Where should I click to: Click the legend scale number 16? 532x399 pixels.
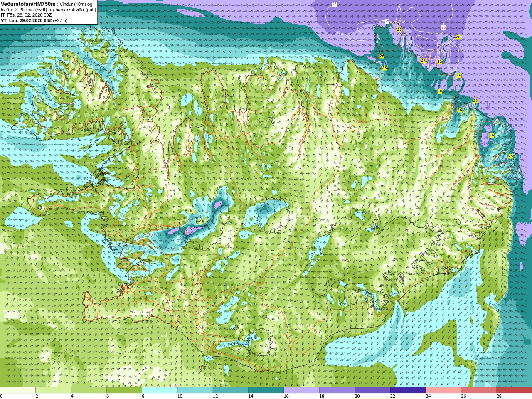click(x=286, y=396)
